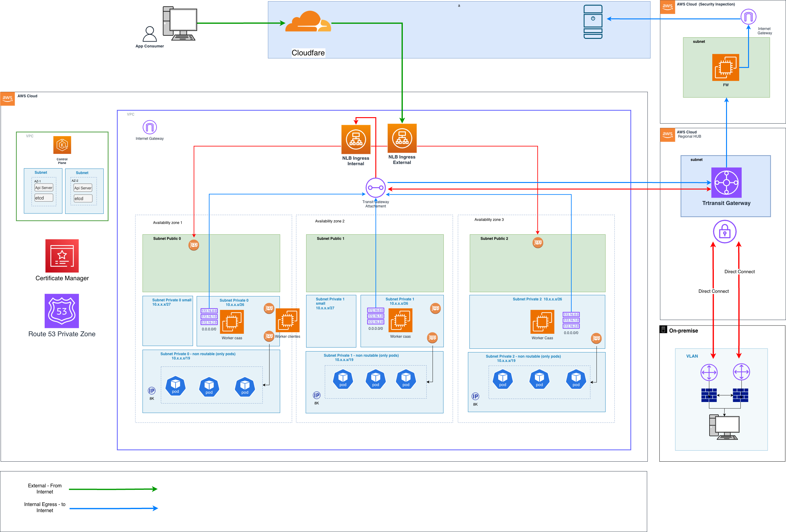Click the Worker Caas icon in zone 3
This screenshot has width=786, height=532.
[542, 322]
